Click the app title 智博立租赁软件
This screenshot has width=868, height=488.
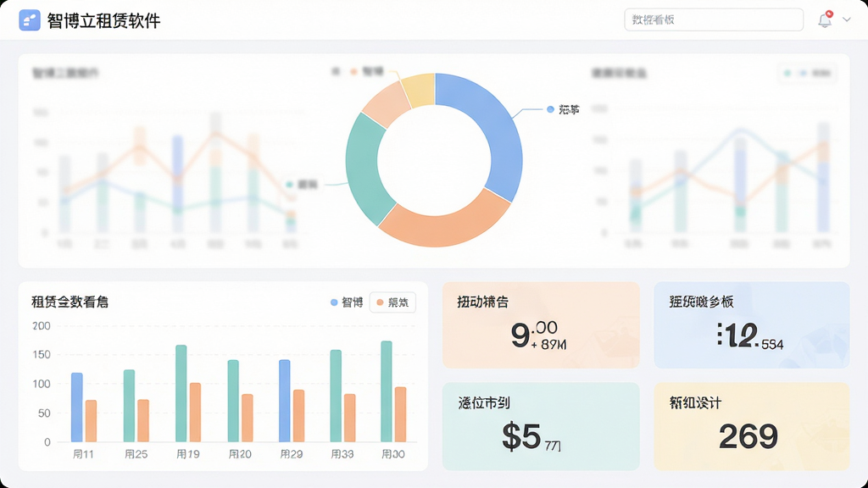pyautogui.click(x=103, y=21)
